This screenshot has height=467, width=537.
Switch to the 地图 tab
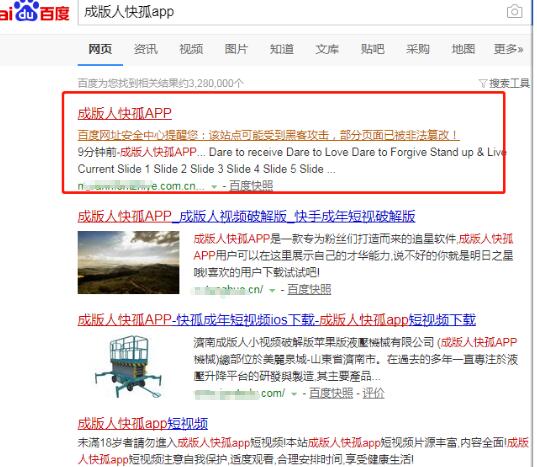pyautogui.click(x=463, y=49)
